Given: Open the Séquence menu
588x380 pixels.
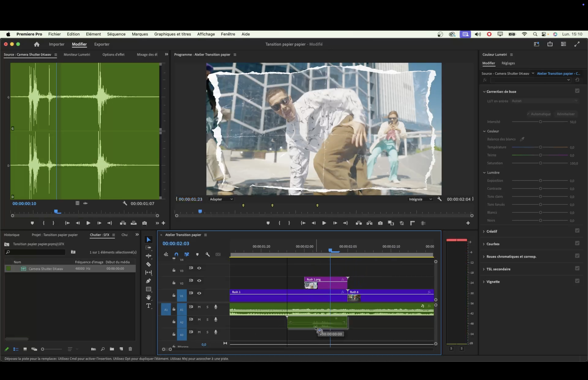Looking at the screenshot, I should pyautogui.click(x=116, y=34).
